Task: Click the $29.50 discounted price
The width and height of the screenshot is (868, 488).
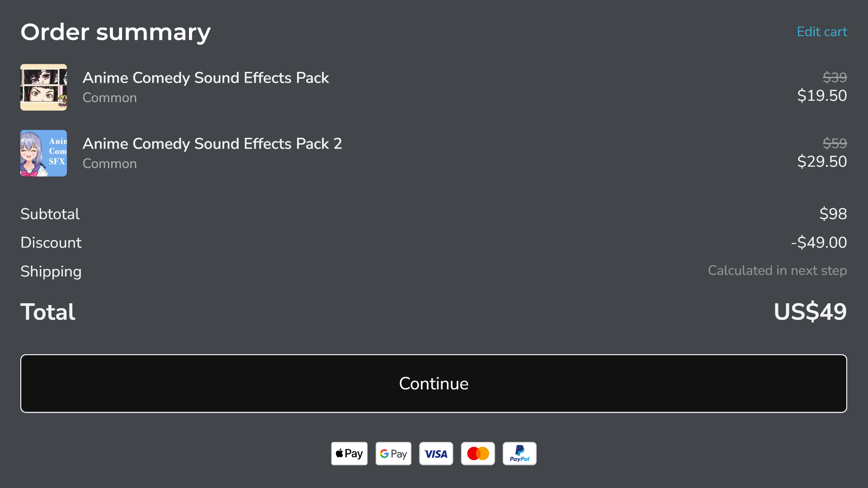Action: pyautogui.click(x=821, y=162)
